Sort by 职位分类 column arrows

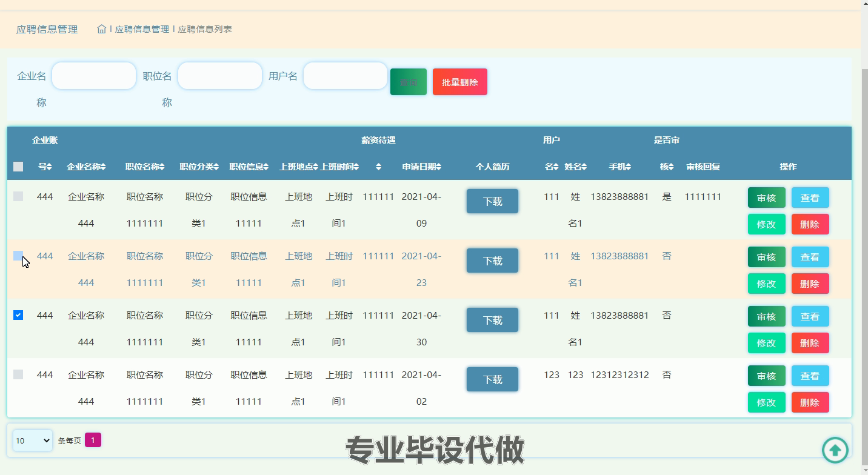tap(216, 167)
